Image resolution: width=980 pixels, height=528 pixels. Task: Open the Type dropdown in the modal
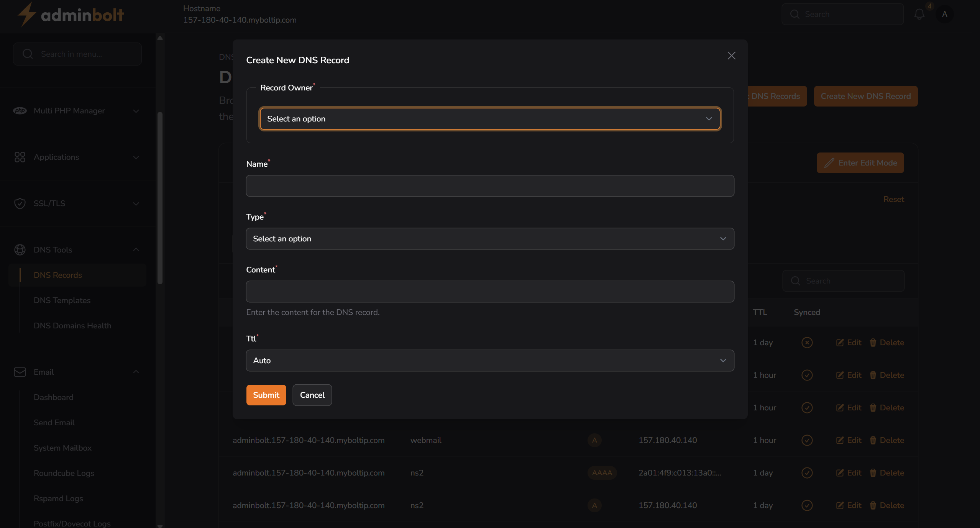489,238
